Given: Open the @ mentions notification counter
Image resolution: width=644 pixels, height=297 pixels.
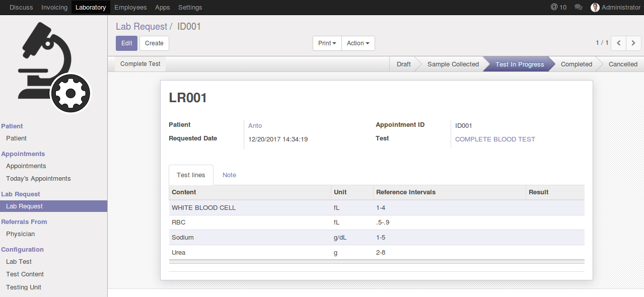Looking at the screenshot, I should click(x=558, y=8).
